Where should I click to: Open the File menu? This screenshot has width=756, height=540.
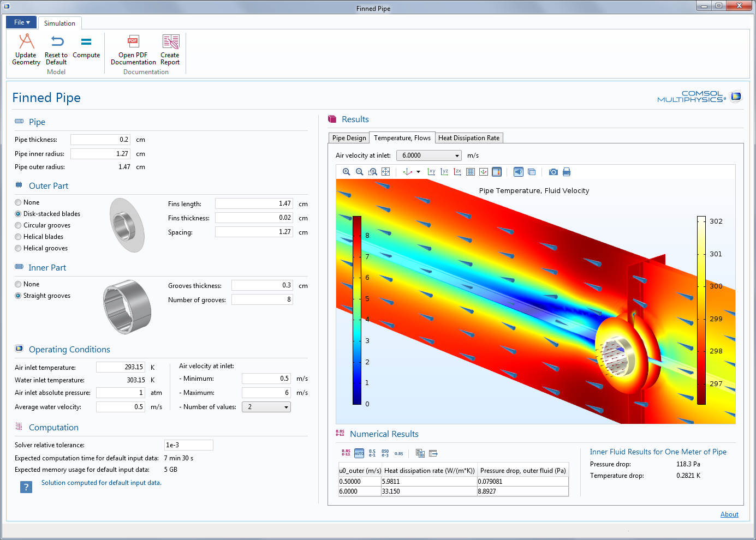click(x=21, y=22)
